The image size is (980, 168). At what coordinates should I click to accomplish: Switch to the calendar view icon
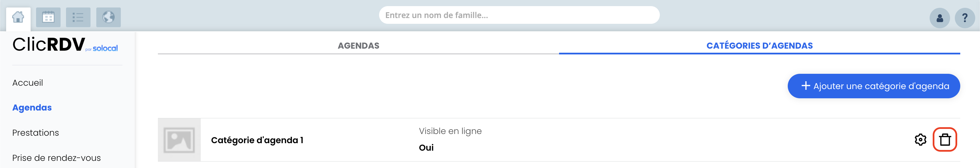(48, 17)
